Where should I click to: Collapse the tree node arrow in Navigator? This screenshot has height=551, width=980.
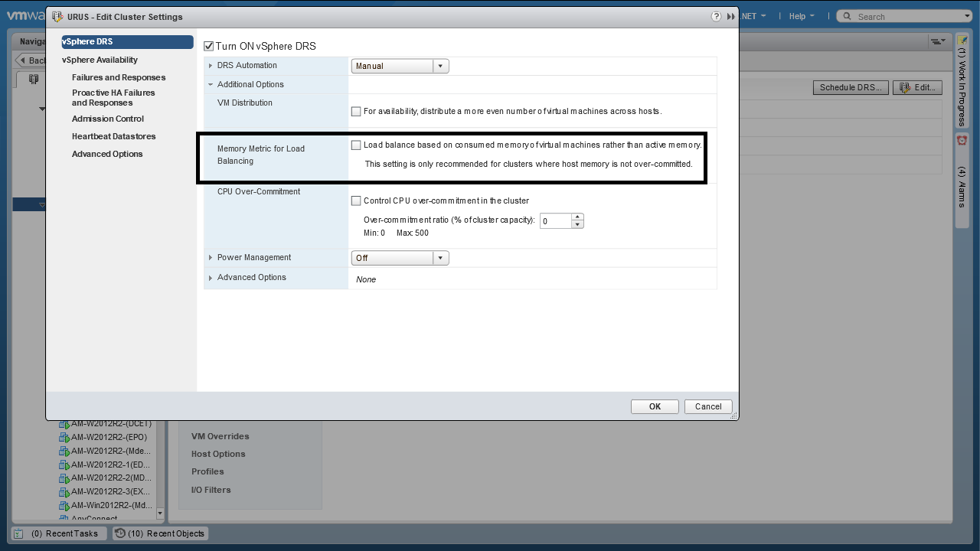(x=42, y=109)
